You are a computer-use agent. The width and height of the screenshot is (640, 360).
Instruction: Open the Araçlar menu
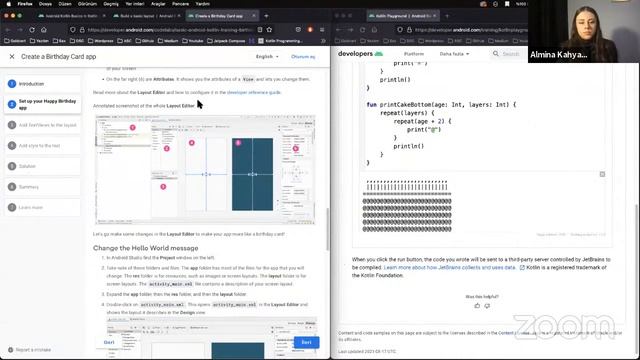[158, 4]
